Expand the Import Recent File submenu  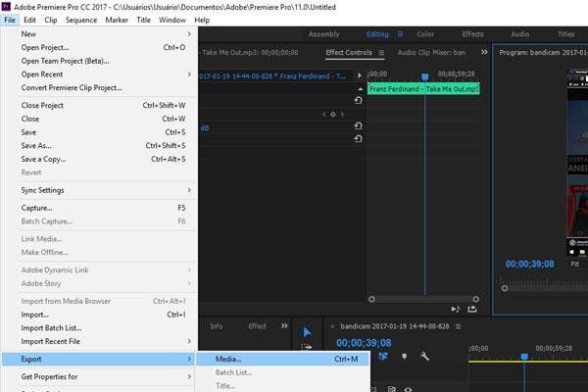pyautogui.click(x=99, y=341)
